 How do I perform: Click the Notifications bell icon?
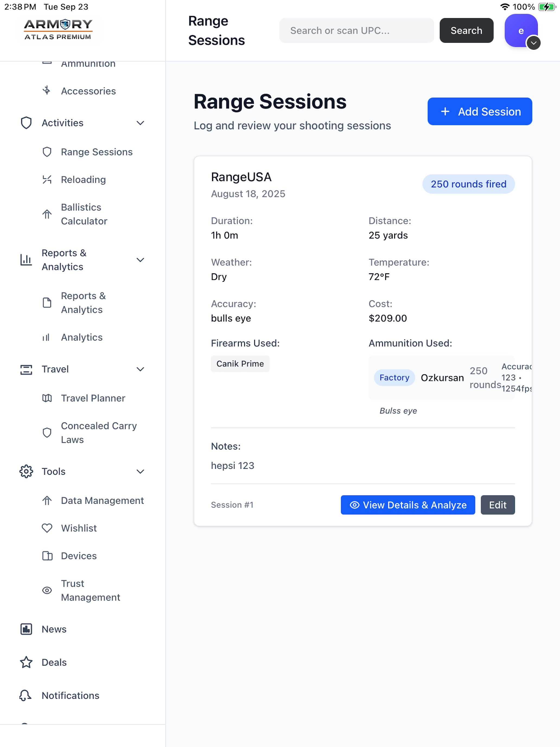click(26, 695)
